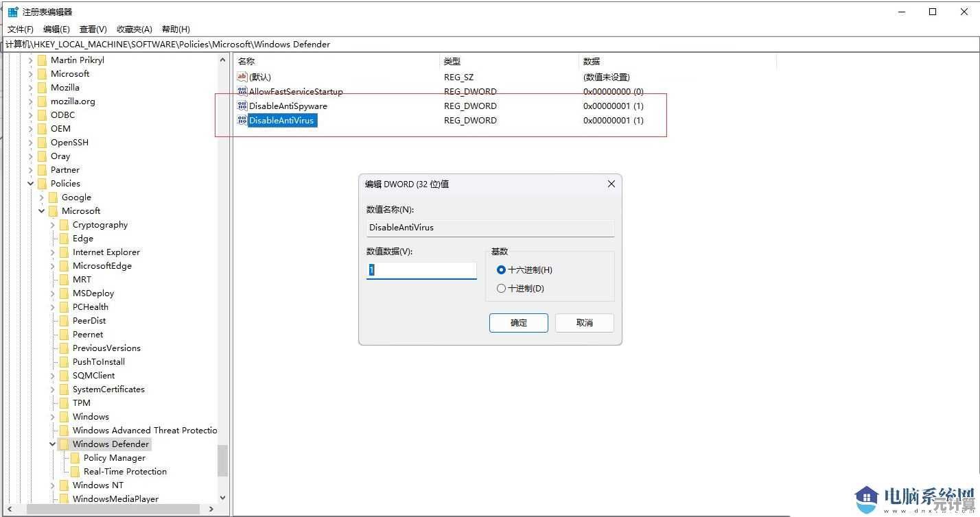The height and width of the screenshot is (517, 980).
Task: Select the 十六进制 hexadecimal radio button
Action: tap(501, 270)
